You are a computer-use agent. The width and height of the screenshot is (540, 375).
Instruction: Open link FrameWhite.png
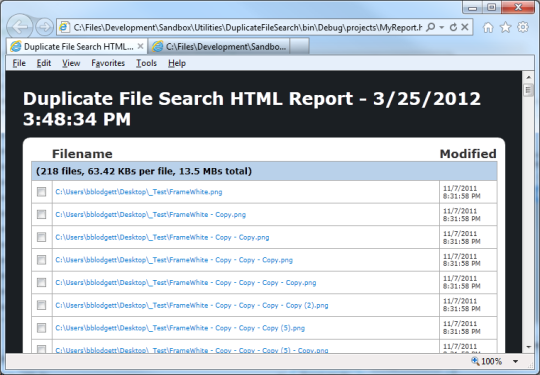[x=138, y=192]
